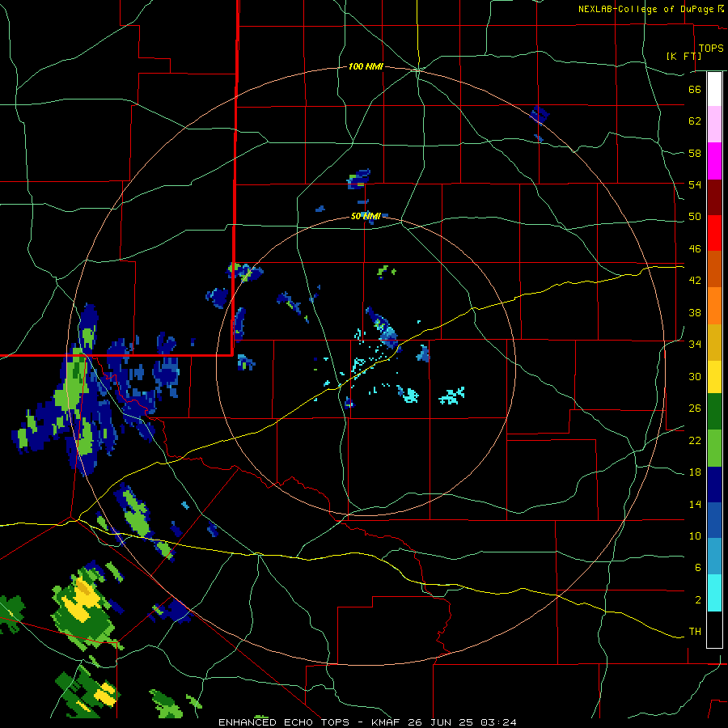Click legend value "46"

point(695,249)
